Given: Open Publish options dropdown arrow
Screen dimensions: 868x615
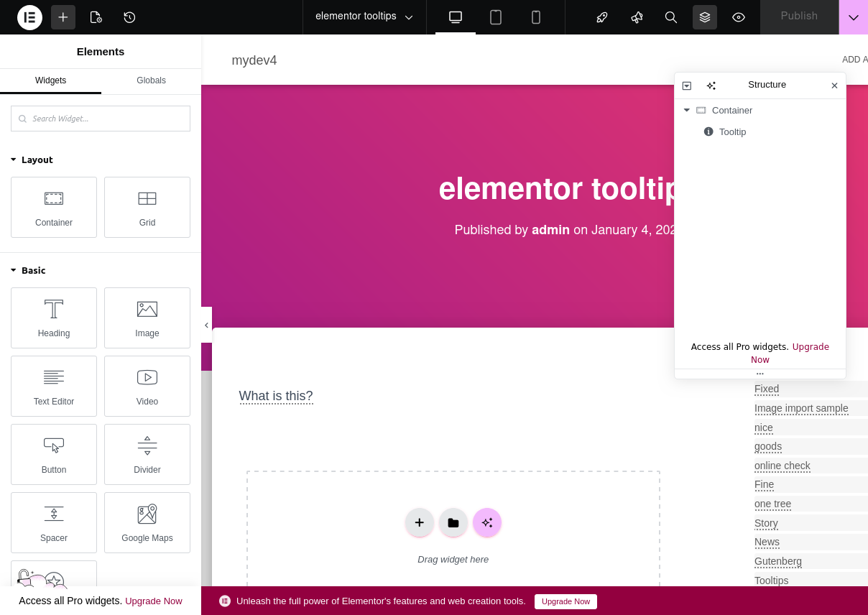Looking at the screenshot, I should 853,17.
